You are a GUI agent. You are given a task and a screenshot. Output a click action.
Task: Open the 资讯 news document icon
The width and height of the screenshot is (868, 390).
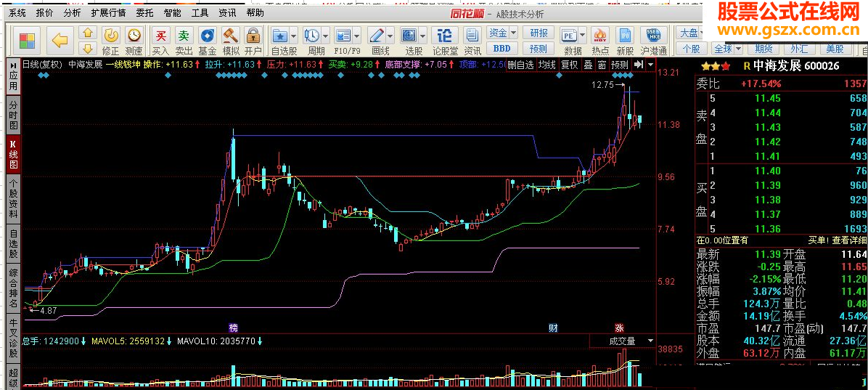coord(472,41)
